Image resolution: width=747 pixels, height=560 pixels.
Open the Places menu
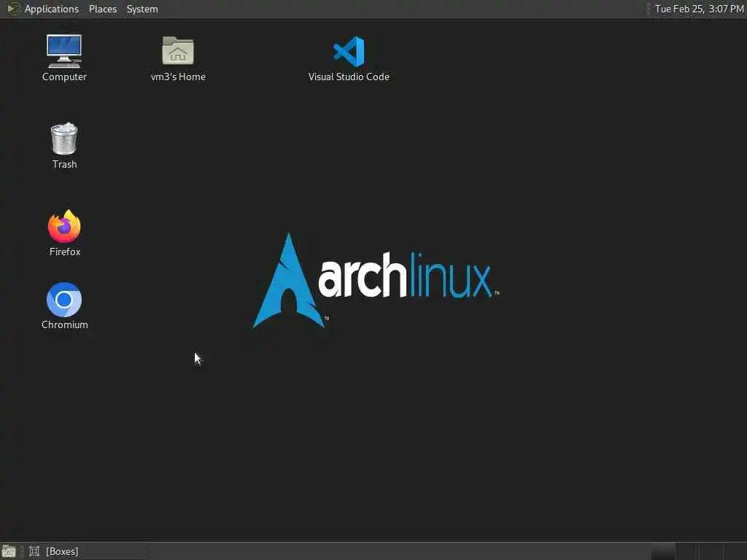tap(102, 9)
